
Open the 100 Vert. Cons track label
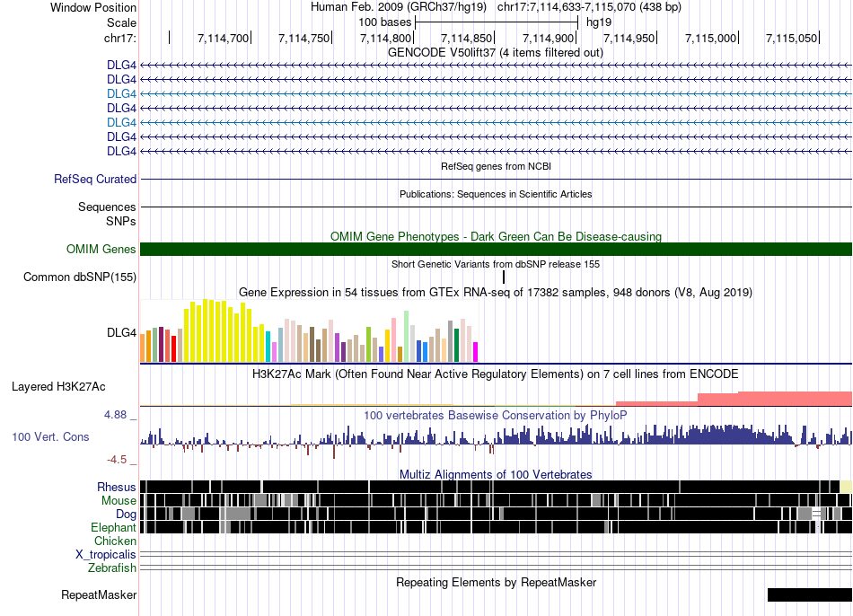coord(50,437)
